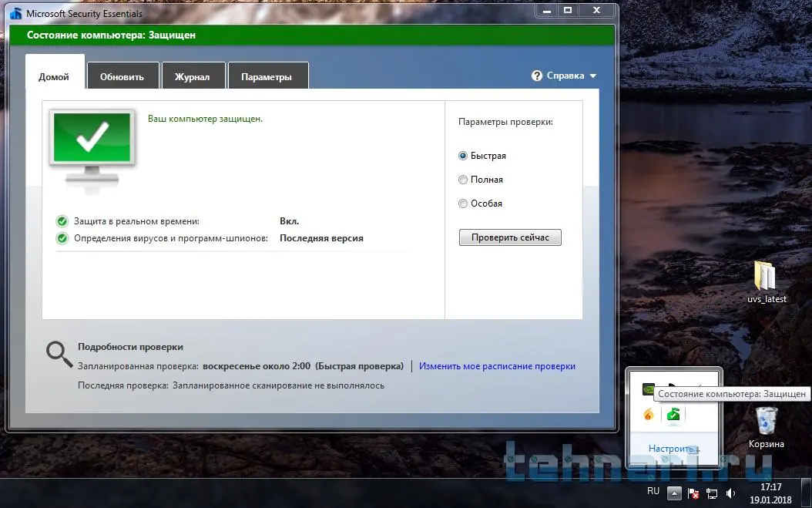Click the Запланированное сканирование не выполнялось text
Image resolution: width=812 pixels, height=508 pixels.
[279, 385]
